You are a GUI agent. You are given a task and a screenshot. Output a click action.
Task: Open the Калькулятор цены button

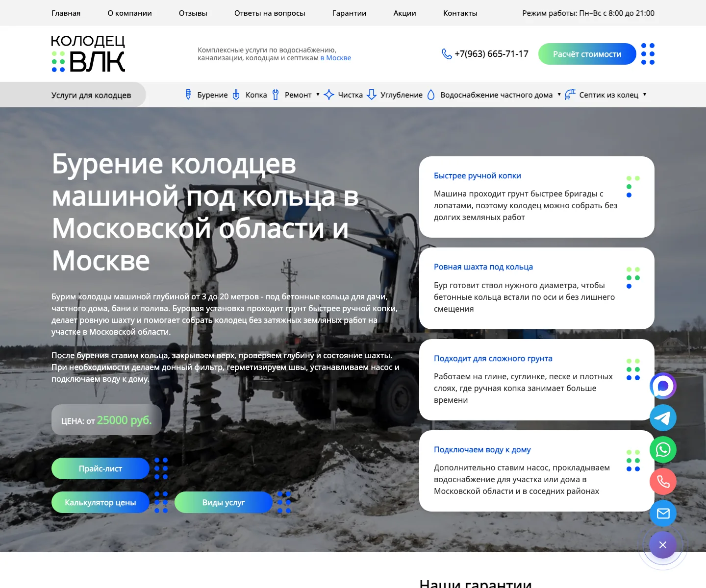(x=101, y=502)
